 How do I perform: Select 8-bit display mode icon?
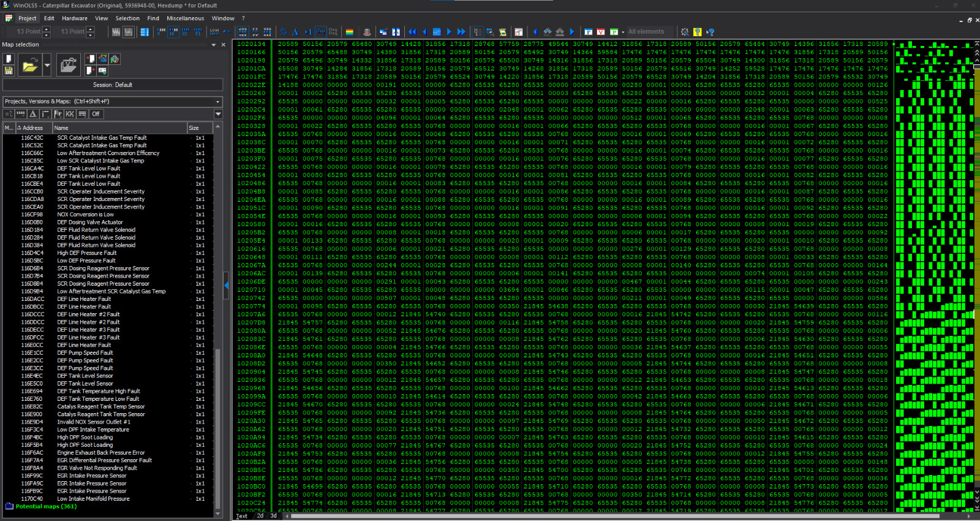click(x=161, y=31)
